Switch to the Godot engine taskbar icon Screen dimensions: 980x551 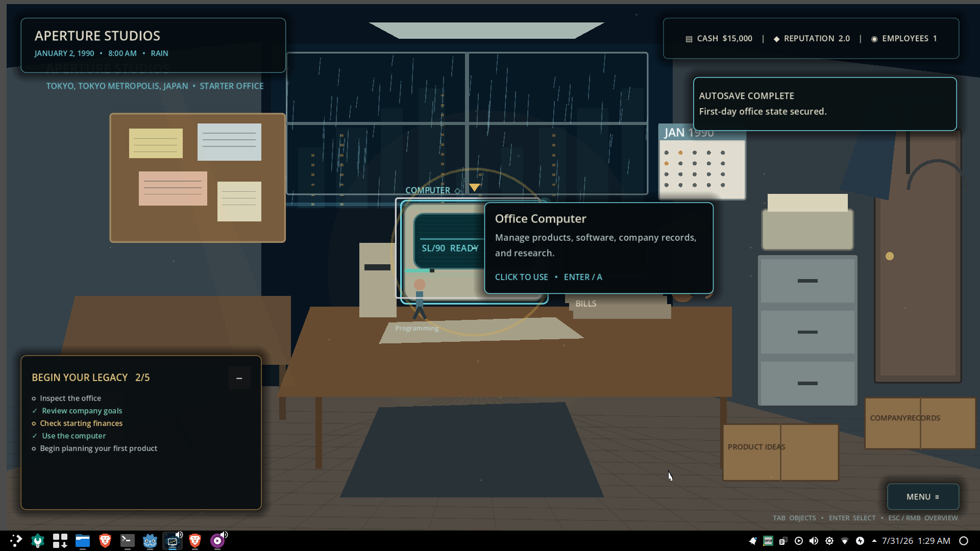point(150,541)
